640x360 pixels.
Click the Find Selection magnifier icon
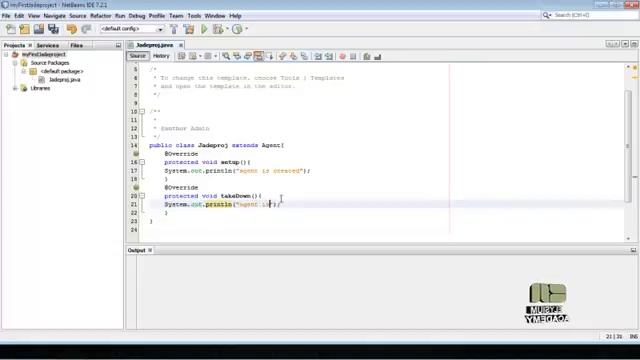[x=226, y=56]
